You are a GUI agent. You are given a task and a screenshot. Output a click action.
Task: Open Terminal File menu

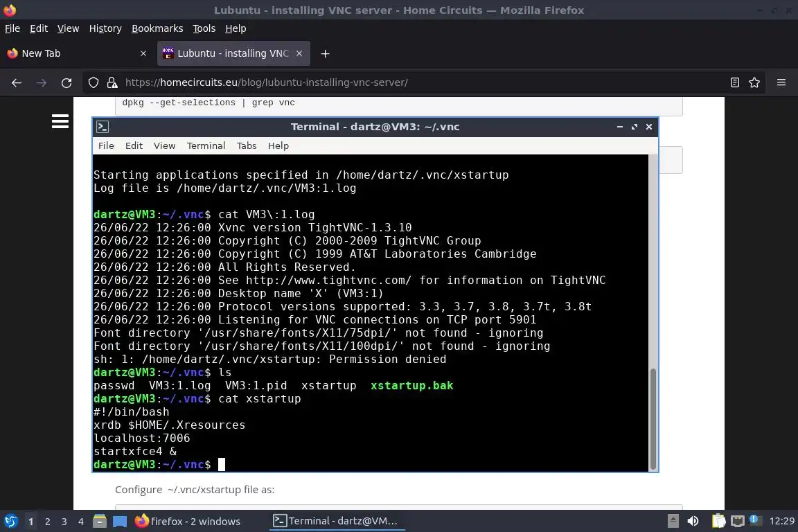(106, 145)
